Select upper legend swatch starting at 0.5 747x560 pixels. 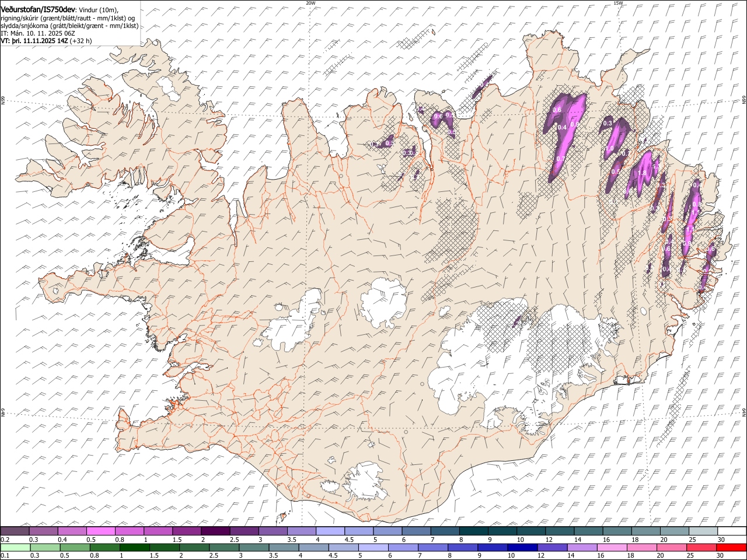tap(101, 531)
